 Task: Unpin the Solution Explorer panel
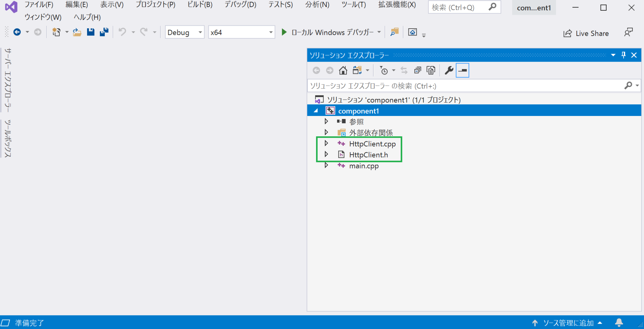tap(623, 55)
